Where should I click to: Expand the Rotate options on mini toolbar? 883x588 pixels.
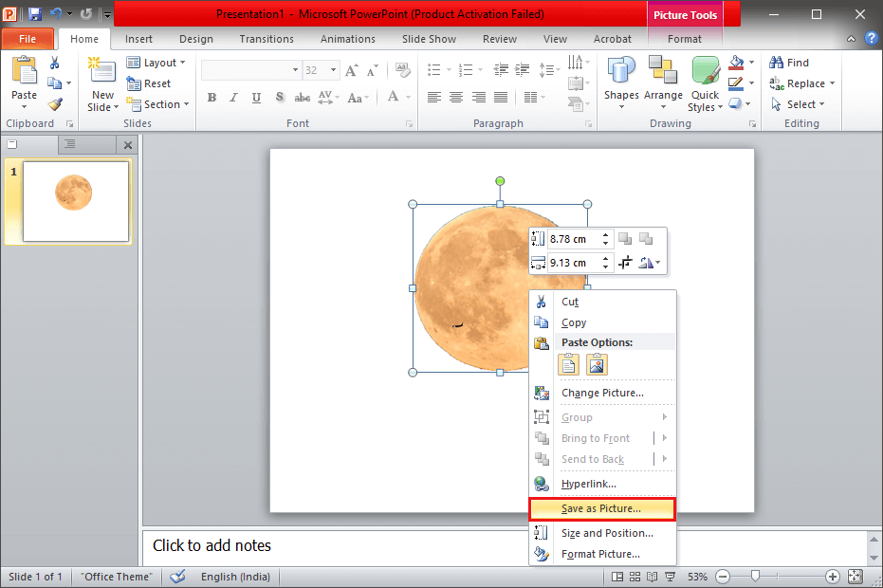[656, 263]
